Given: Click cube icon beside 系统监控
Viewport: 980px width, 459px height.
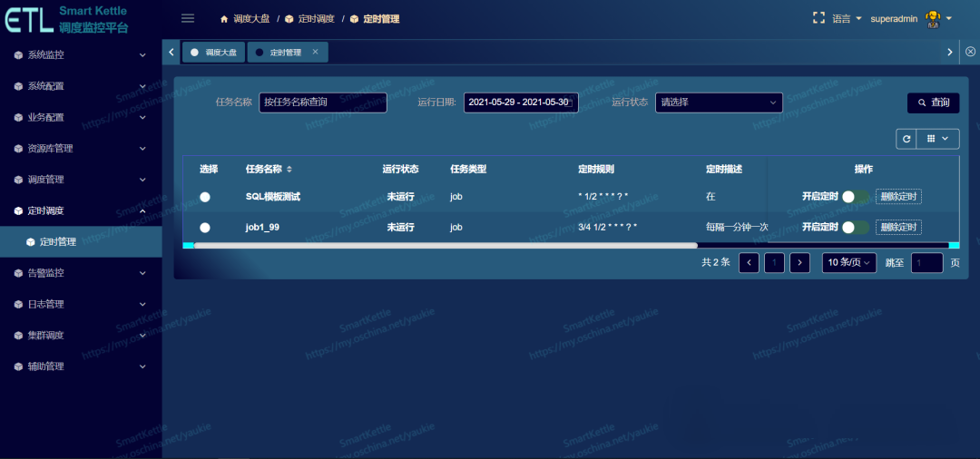Looking at the screenshot, I should (x=18, y=55).
